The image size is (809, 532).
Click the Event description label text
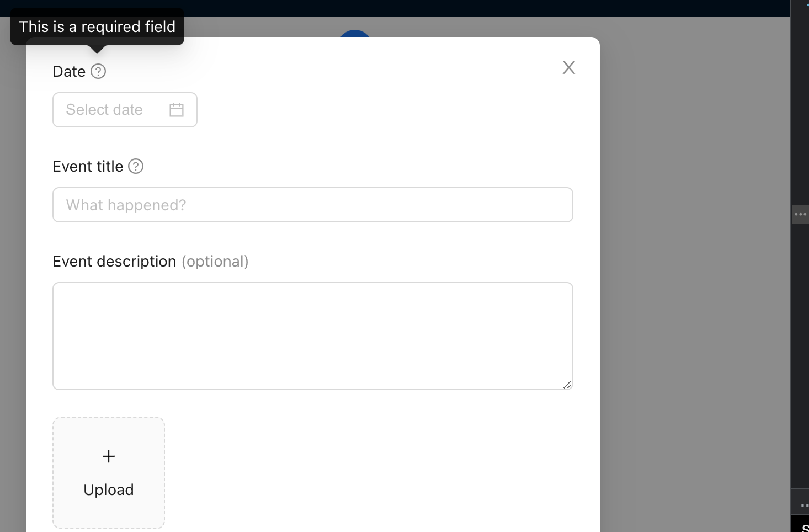click(114, 262)
